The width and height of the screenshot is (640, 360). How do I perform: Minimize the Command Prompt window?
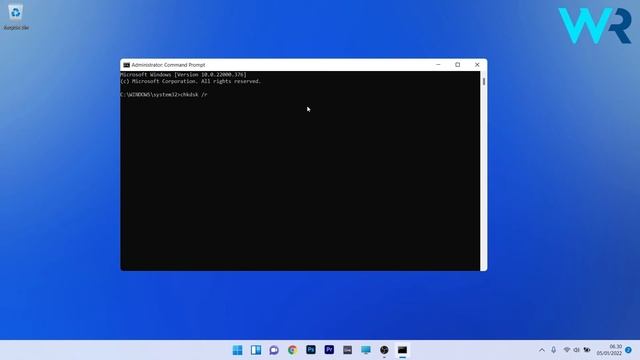(x=438, y=64)
